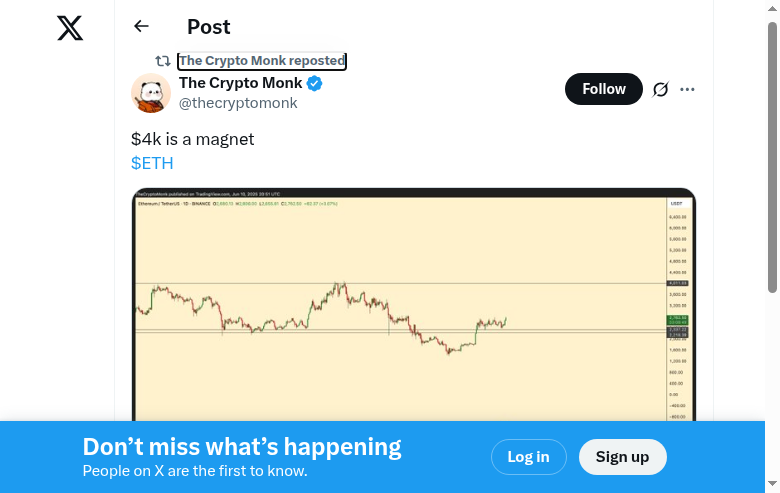780x493 pixels.
Task: Open the @thecryptomonk handle link
Action: 238,103
